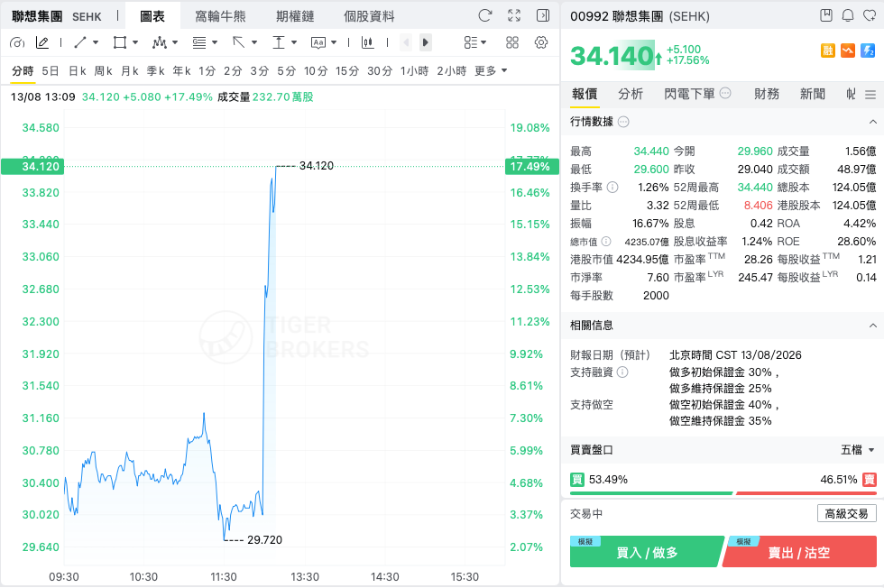Select the Aa text annotation tool

pos(318,42)
